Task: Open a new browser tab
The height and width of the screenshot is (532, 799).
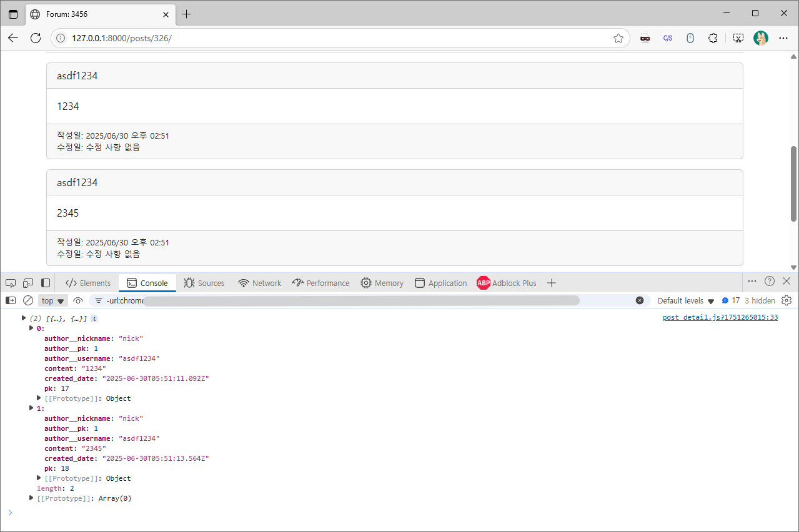Action: [x=186, y=14]
